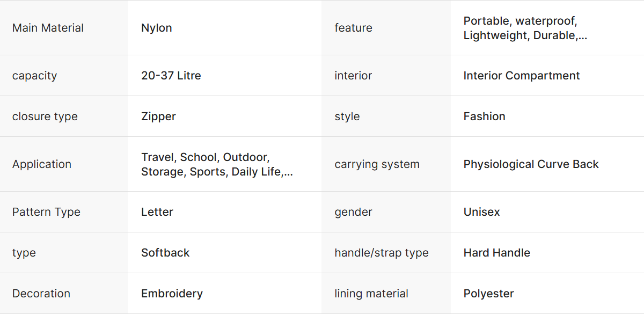Select the Fashion style value

485,116
